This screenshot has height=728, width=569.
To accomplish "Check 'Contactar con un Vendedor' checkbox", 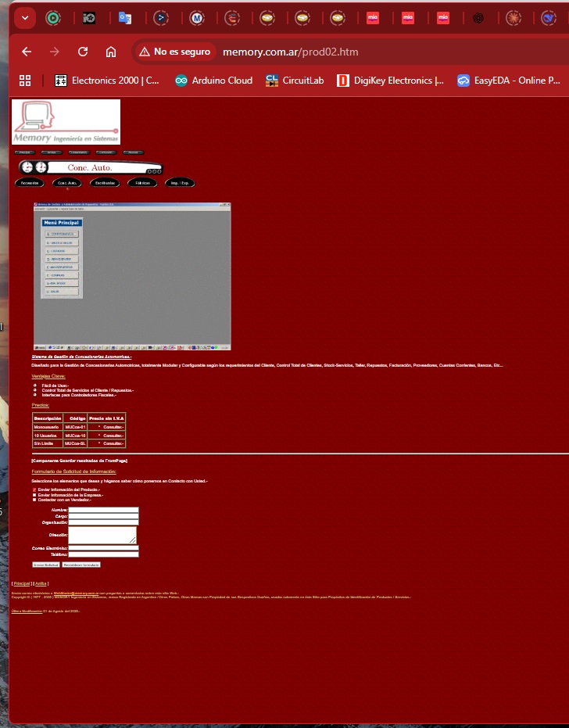I will 34,500.
